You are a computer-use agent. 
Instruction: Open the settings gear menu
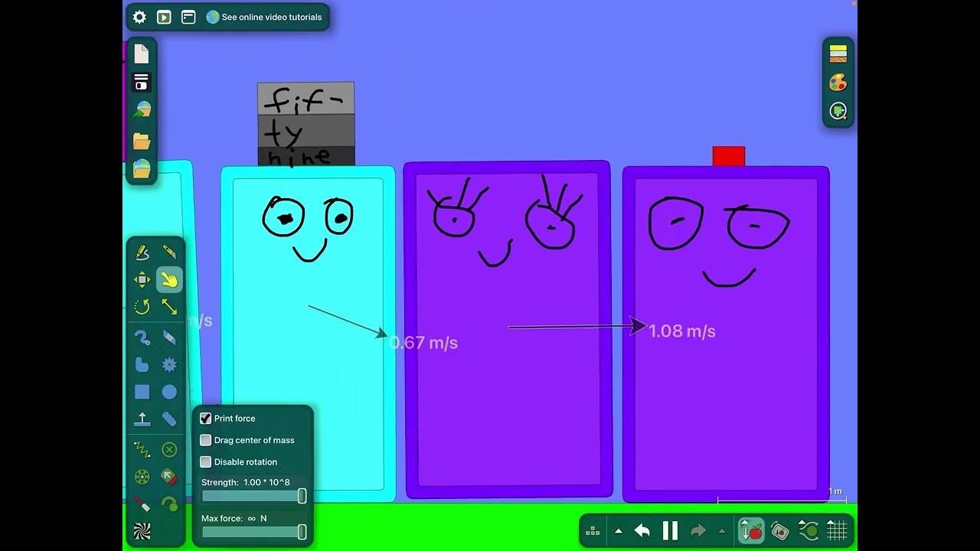(x=139, y=17)
